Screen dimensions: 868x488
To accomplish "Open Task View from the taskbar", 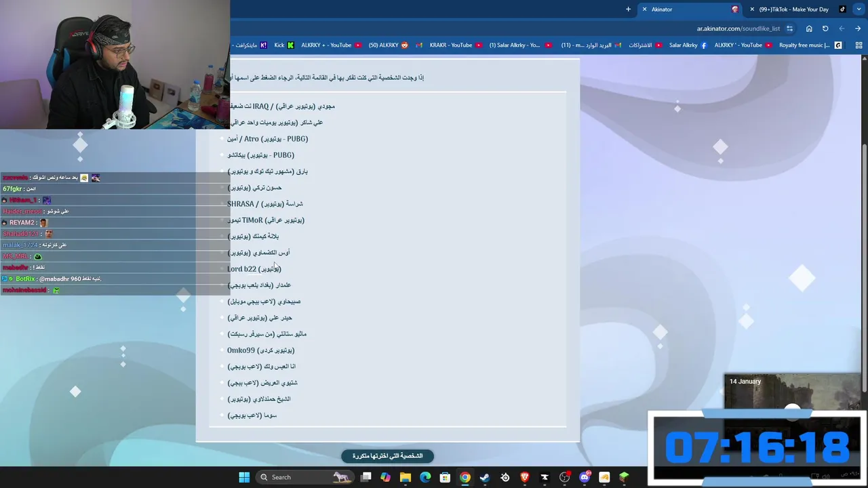I will point(366,477).
